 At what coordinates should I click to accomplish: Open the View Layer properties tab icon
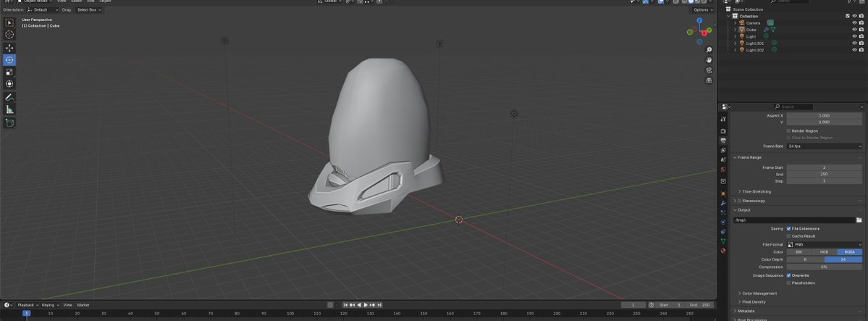click(x=723, y=150)
